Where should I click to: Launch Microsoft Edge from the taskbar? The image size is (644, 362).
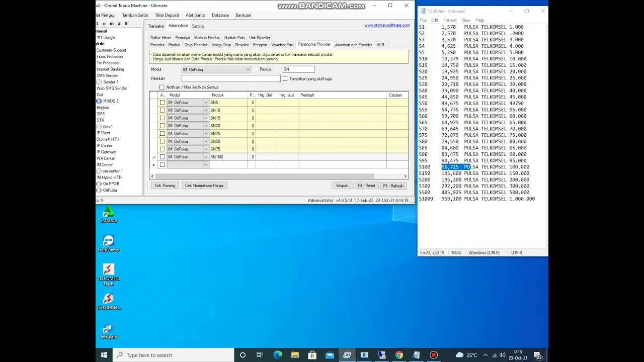tap(277, 355)
